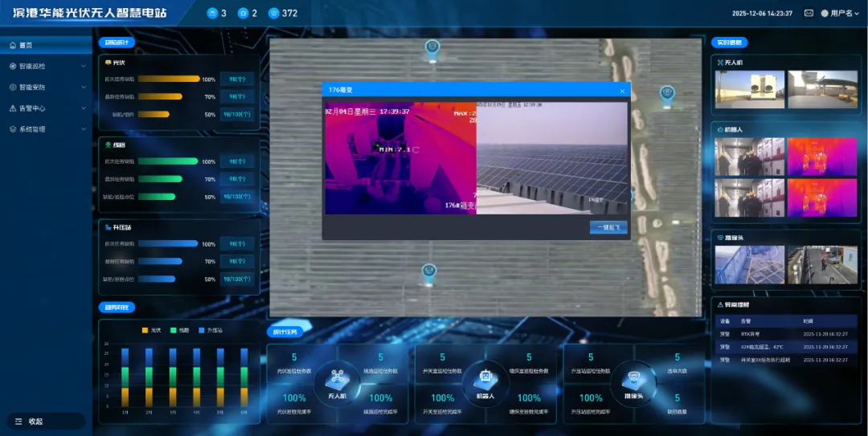Toggle the orange 光伏 legend swatch in chart
868x436 pixels.
tap(145, 330)
